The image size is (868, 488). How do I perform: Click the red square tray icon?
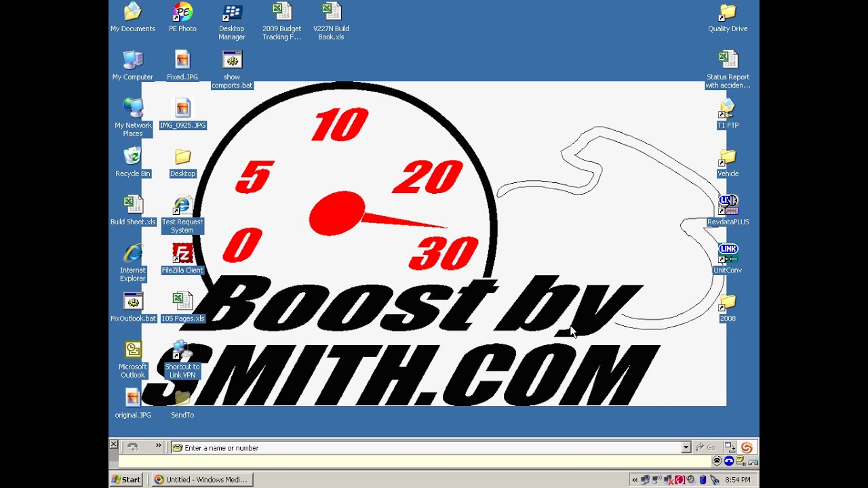(680, 480)
